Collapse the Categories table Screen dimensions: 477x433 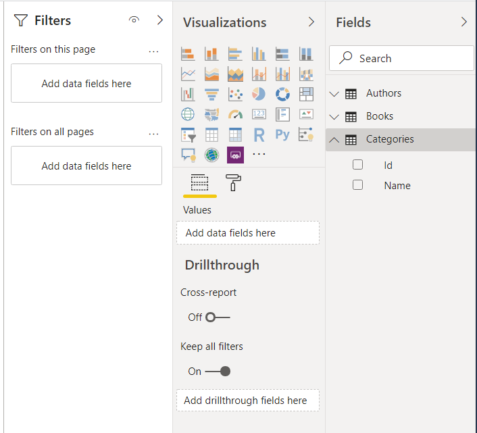[x=334, y=140]
